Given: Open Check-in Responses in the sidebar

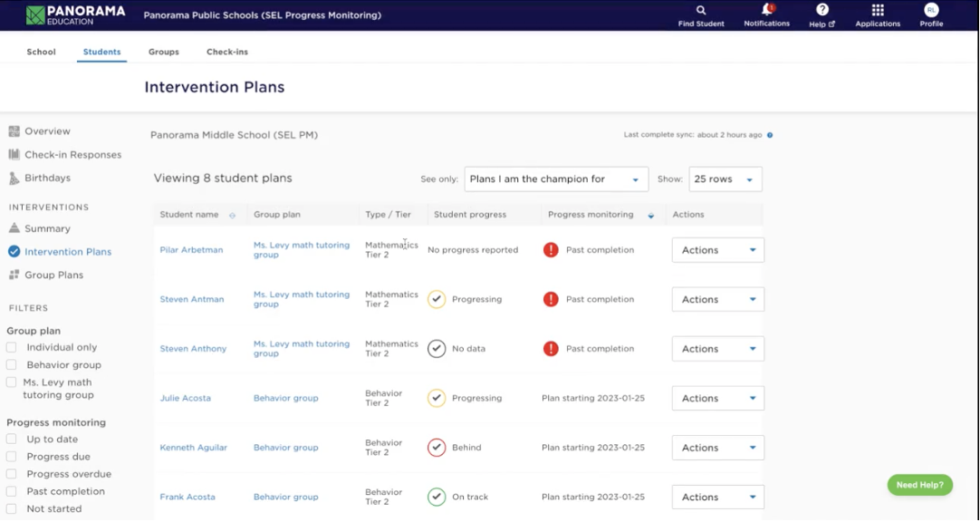Looking at the screenshot, I should click(x=73, y=154).
